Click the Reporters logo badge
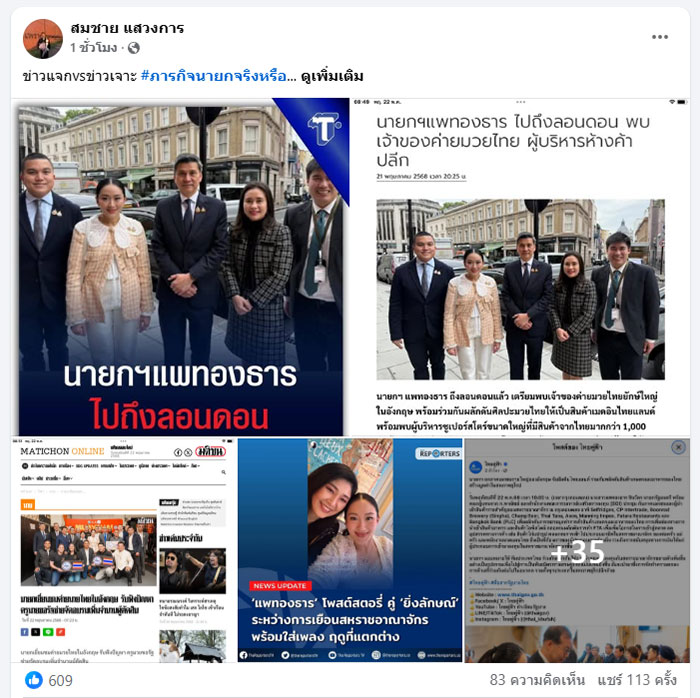The width and height of the screenshot is (700, 698). coord(439,453)
